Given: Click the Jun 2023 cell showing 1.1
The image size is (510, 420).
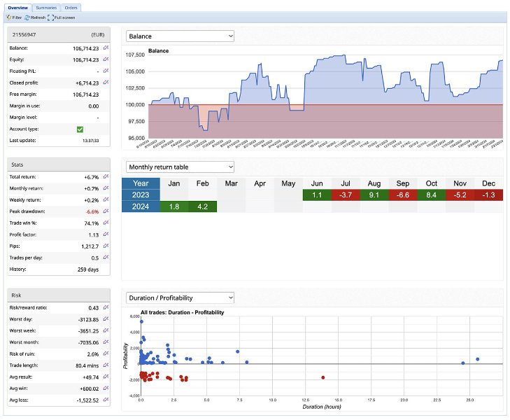Looking at the screenshot, I should pos(317,195).
